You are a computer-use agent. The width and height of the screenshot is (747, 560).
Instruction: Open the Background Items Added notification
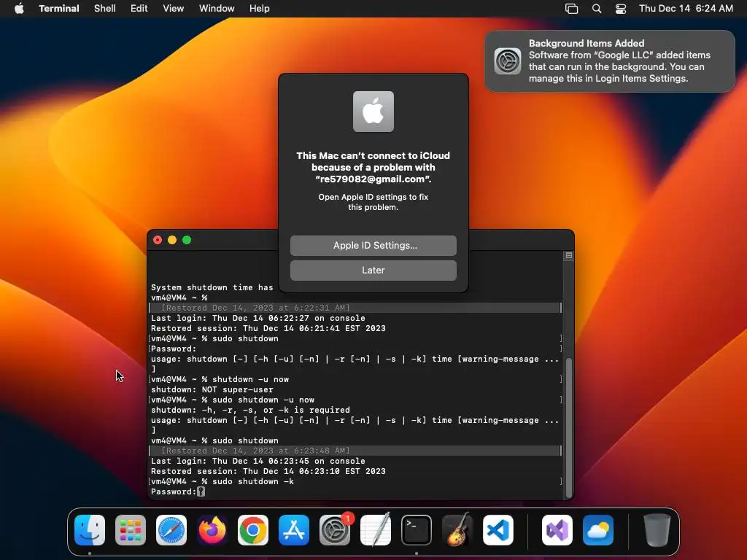(610, 61)
